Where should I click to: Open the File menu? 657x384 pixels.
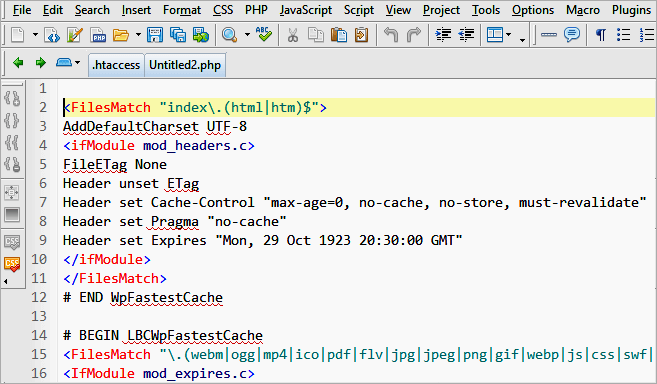coord(22,10)
